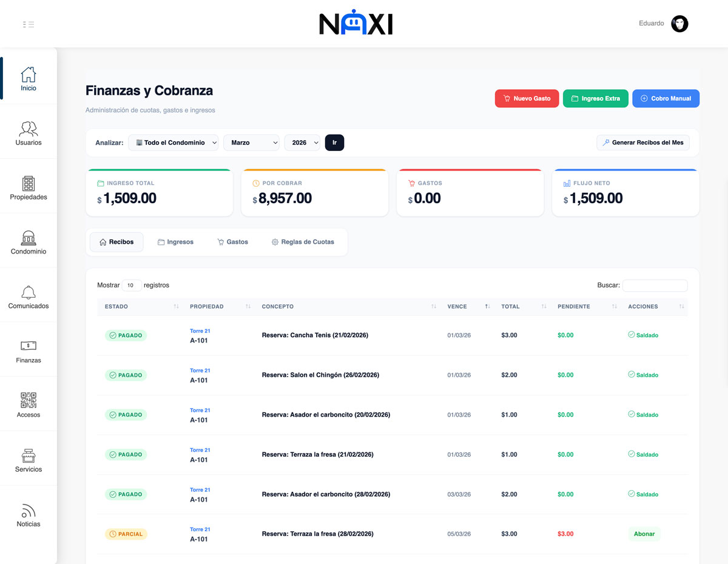The image size is (728, 564).
Task: Go to Propiedades in the sidebar
Action: point(29,183)
